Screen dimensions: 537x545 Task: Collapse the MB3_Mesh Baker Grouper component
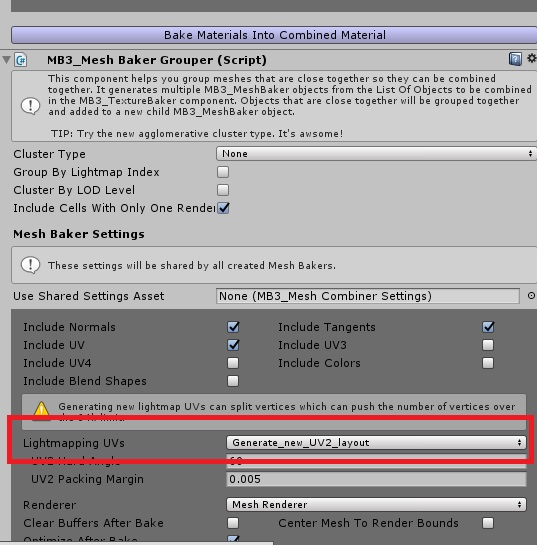[6, 59]
